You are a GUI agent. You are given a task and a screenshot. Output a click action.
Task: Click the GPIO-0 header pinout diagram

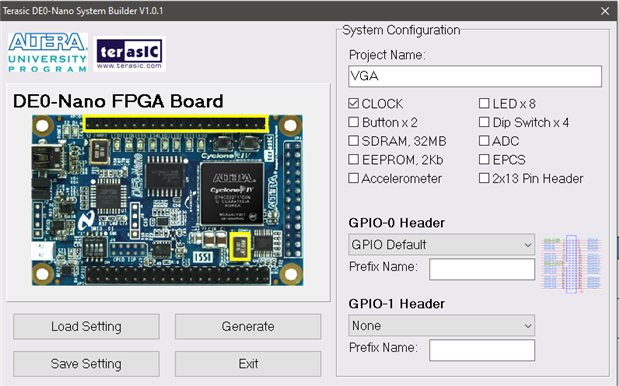tap(572, 264)
